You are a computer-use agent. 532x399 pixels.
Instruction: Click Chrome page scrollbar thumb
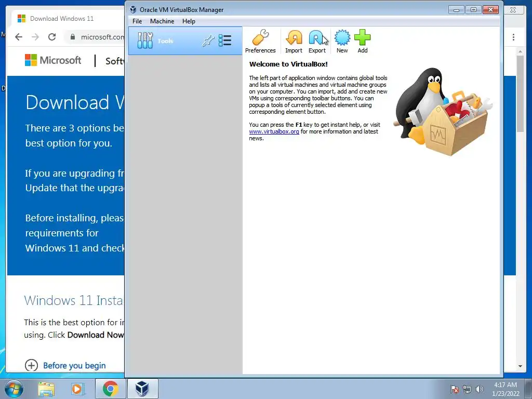520,94
